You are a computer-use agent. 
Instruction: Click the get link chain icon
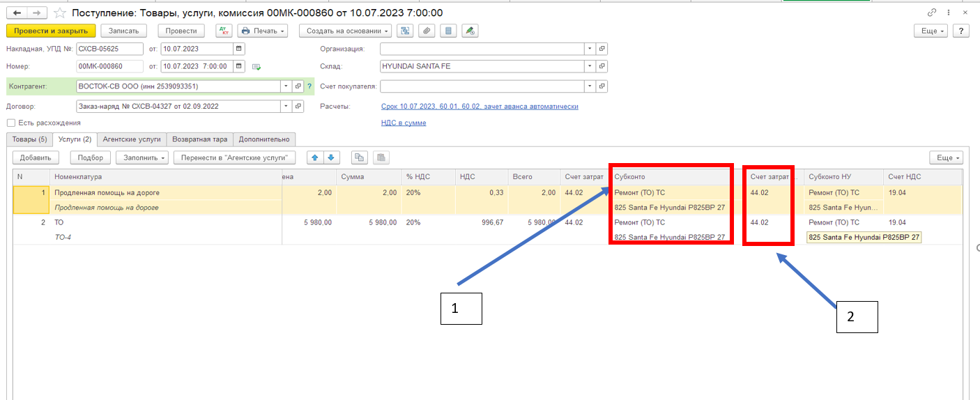pos(932,13)
